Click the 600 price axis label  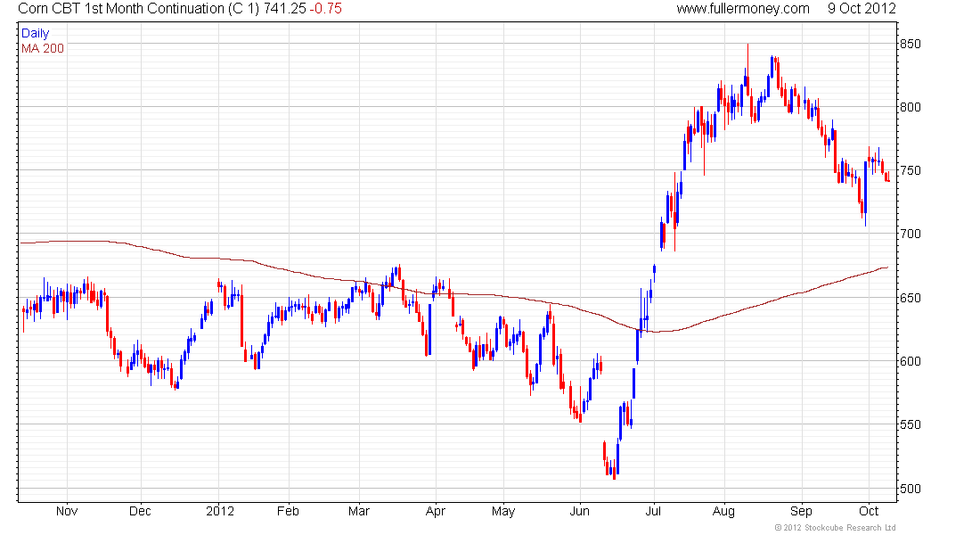pos(910,362)
